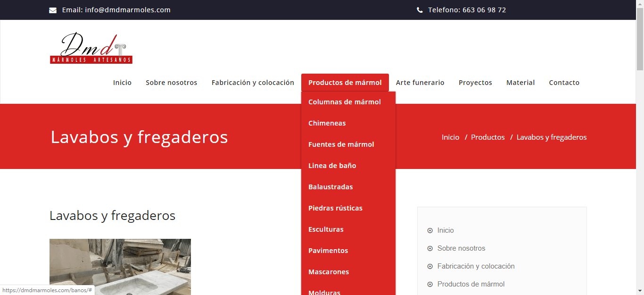Screen dimensions: 644x295
Task: Click the section heading Lavabos y fregaderos
Action: pyautogui.click(x=112, y=216)
